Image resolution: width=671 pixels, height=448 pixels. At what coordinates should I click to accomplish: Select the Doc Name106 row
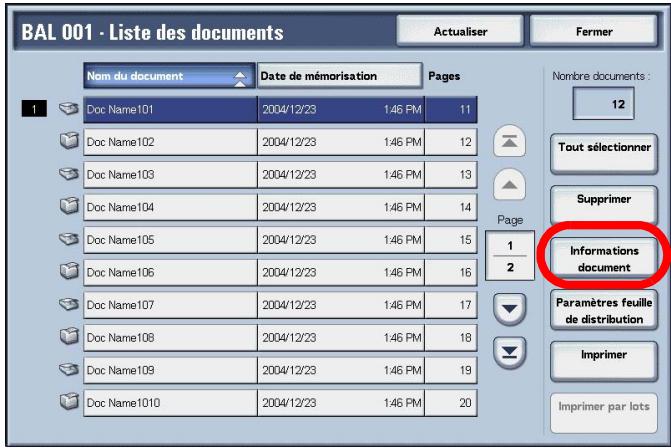click(280, 272)
